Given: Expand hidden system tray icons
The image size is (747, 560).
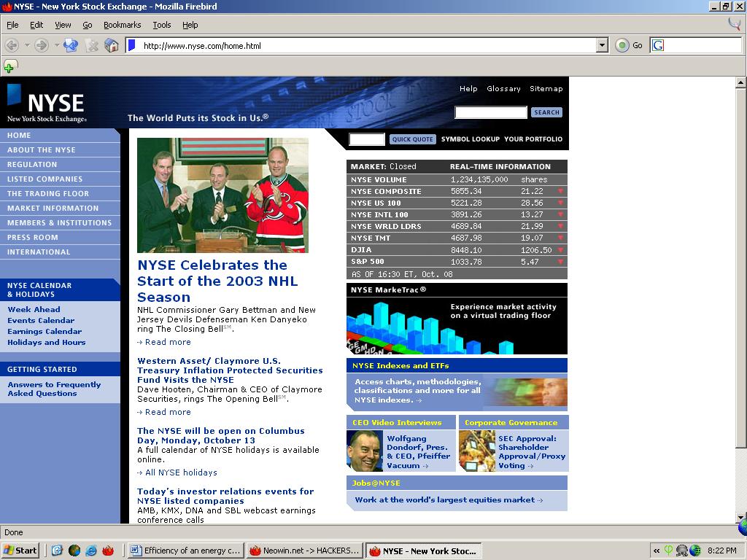Looking at the screenshot, I should click(657, 551).
